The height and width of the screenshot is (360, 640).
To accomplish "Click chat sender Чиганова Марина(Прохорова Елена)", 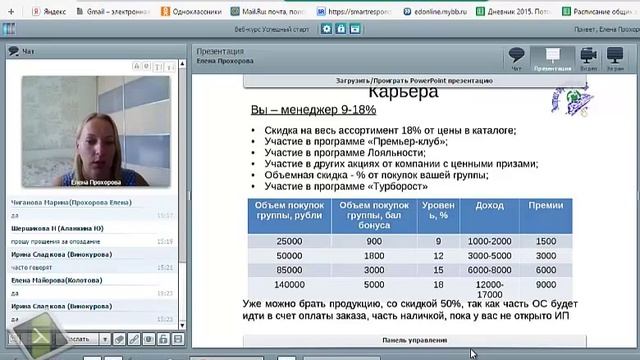I will point(71,202).
